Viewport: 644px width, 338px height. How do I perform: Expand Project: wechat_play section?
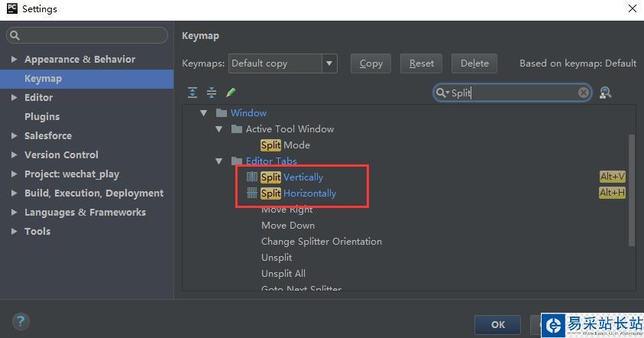click(x=14, y=174)
